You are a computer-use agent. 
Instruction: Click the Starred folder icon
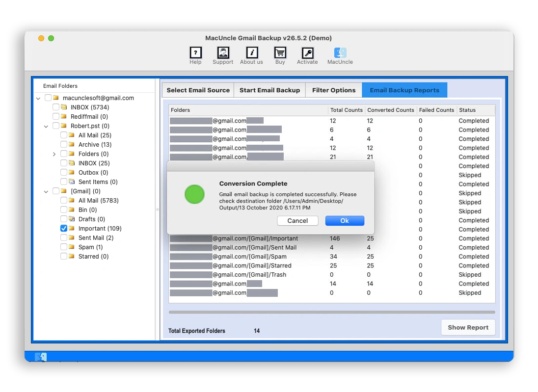tap(71, 256)
